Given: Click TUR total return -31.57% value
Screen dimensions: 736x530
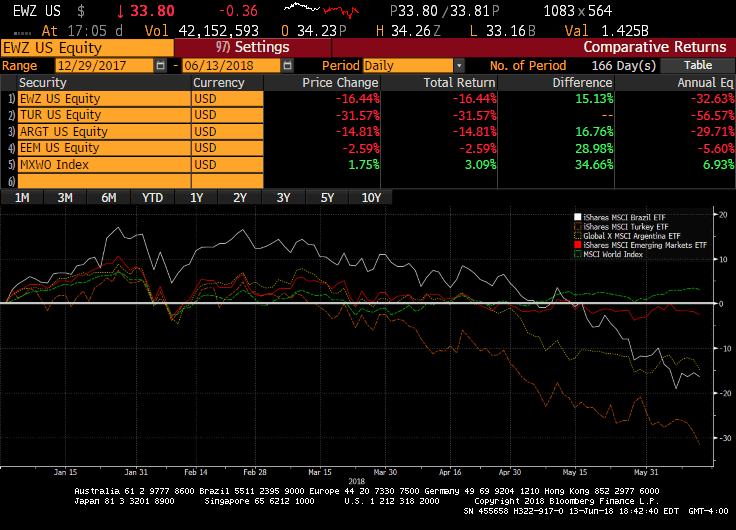Looking at the screenshot, I should coord(474,115).
